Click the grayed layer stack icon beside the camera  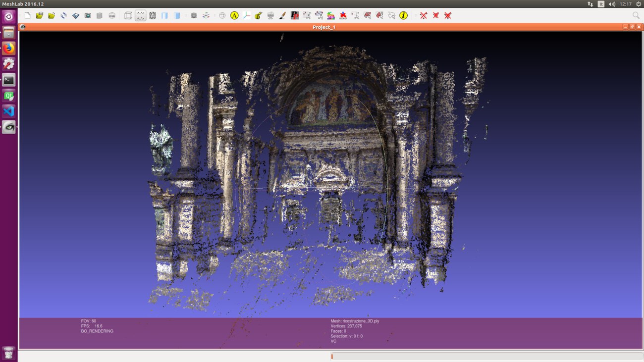point(100,15)
